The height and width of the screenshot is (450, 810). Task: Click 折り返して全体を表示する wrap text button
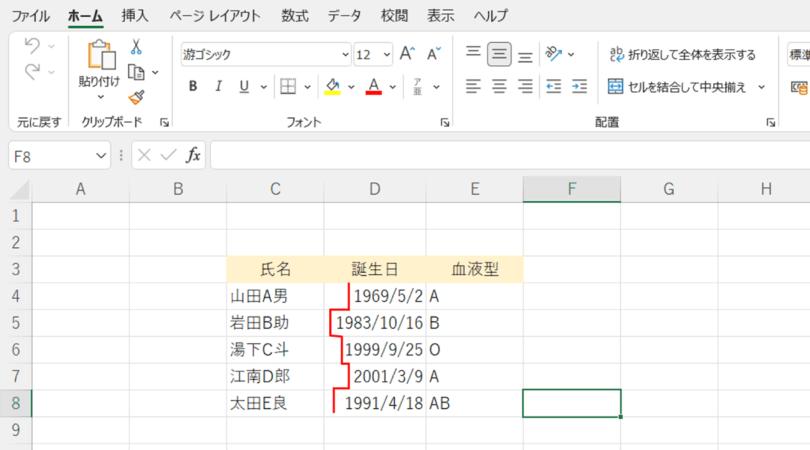[682, 54]
